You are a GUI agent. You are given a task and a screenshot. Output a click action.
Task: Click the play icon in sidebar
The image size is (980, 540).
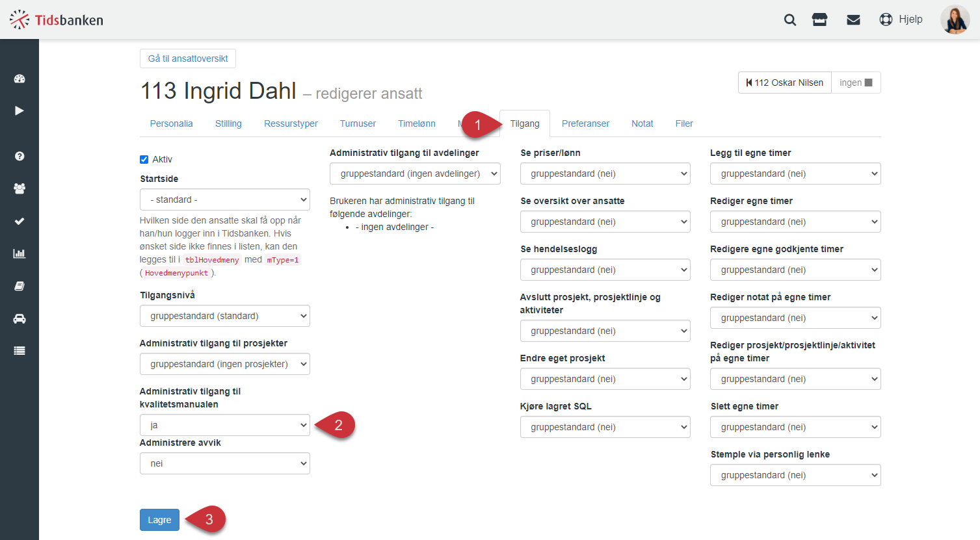20,110
